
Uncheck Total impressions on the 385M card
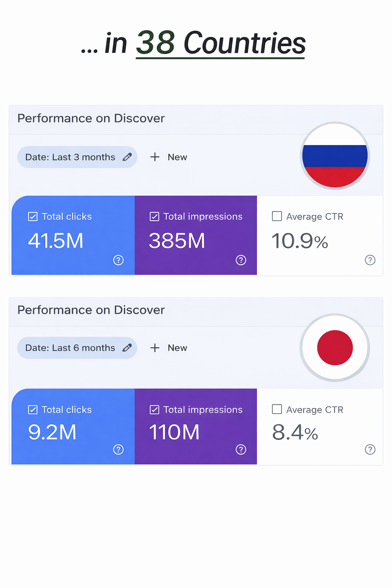154,217
